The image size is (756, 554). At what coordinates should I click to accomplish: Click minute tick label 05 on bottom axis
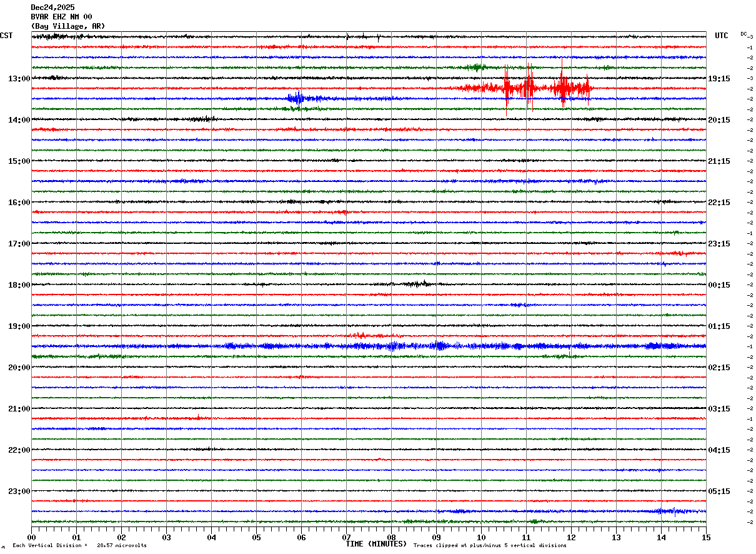click(256, 537)
